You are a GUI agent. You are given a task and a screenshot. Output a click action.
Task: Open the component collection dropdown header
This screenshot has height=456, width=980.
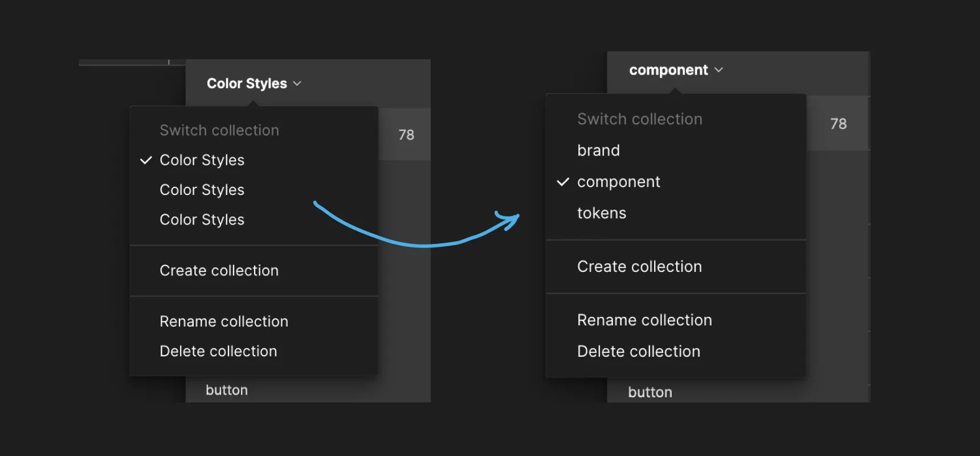click(668, 70)
